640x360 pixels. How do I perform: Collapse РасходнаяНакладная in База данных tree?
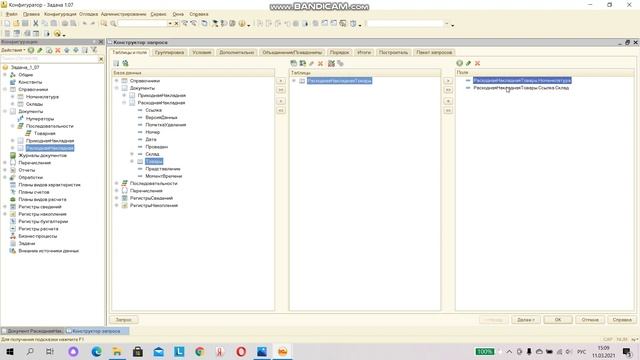click(124, 103)
